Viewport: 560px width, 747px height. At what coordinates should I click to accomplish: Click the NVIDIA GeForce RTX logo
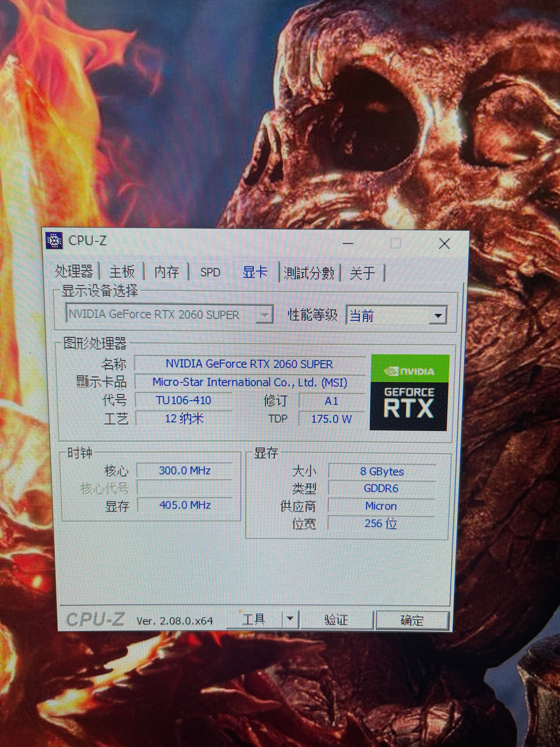pos(409,392)
